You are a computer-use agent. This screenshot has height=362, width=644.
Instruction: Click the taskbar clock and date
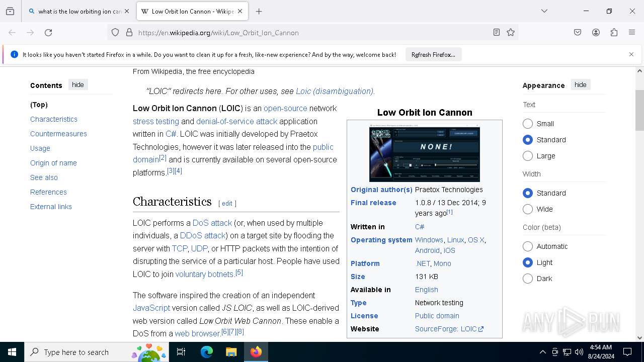coord(602,352)
